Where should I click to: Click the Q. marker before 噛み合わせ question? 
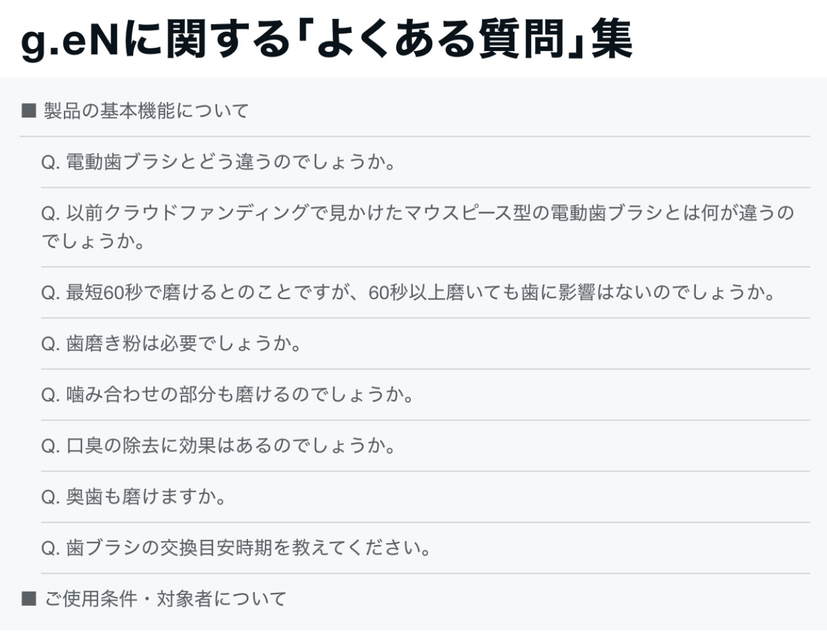[50, 395]
